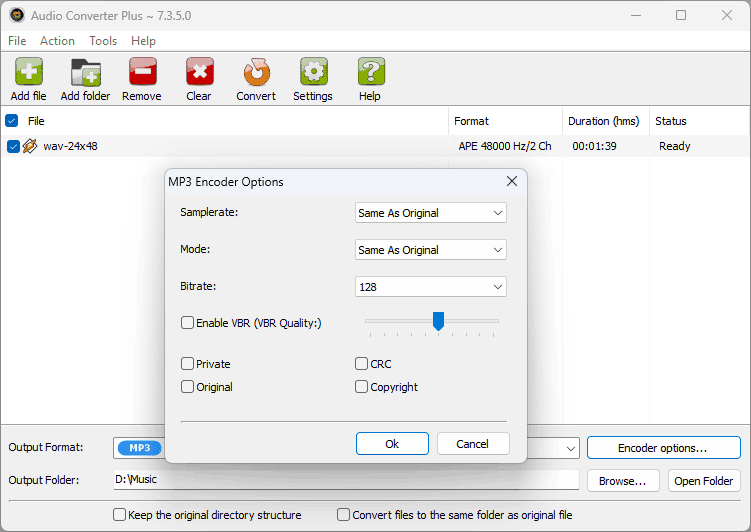This screenshot has height=532, width=751.
Task: Select the wav-24x48 file name
Action: 70,146
